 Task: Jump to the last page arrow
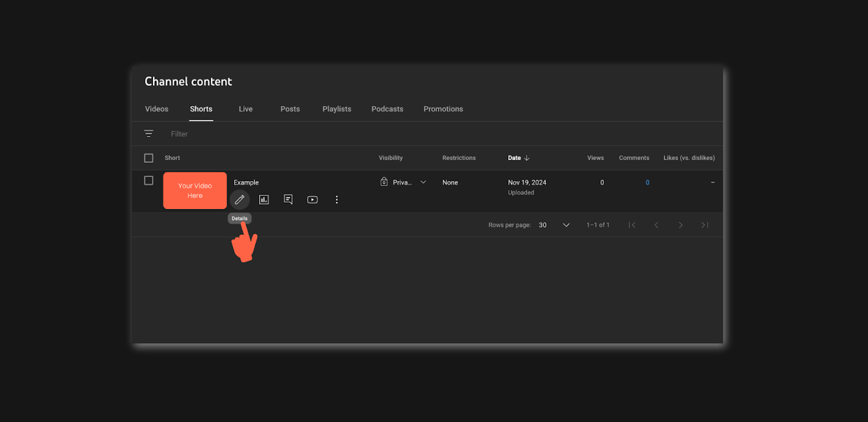(704, 224)
